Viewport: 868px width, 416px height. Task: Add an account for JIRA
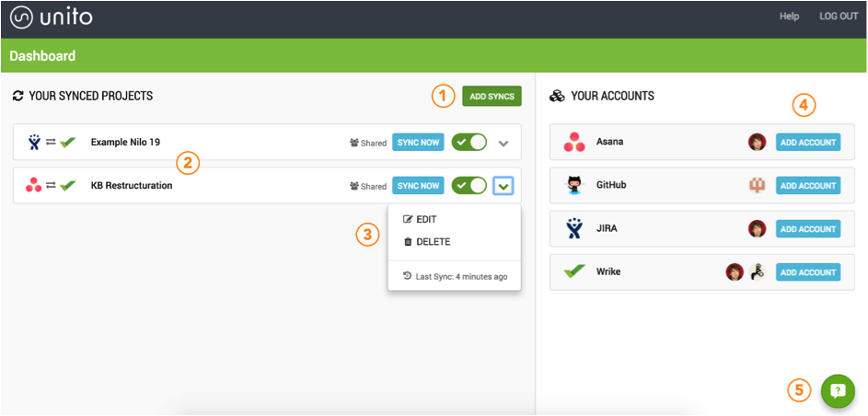pyautogui.click(x=808, y=228)
